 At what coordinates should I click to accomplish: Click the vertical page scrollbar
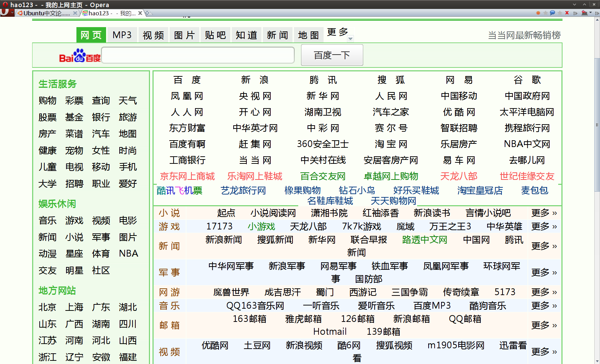click(x=597, y=125)
